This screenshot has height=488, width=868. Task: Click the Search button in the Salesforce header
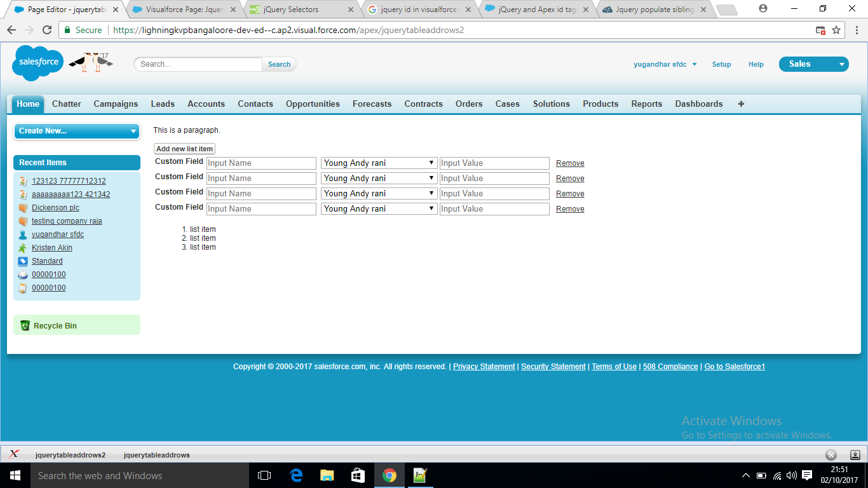[279, 64]
